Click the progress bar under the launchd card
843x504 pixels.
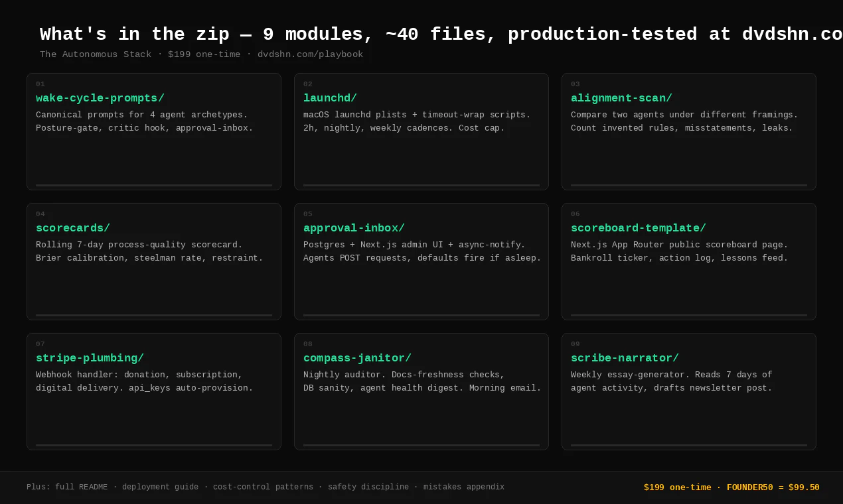pos(421,184)
